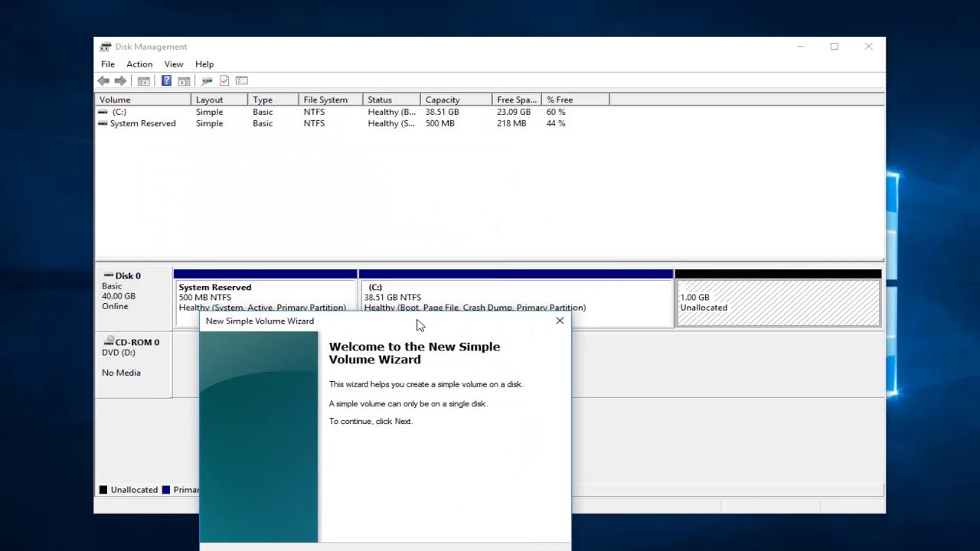Open the File menu

pos(108,64)
